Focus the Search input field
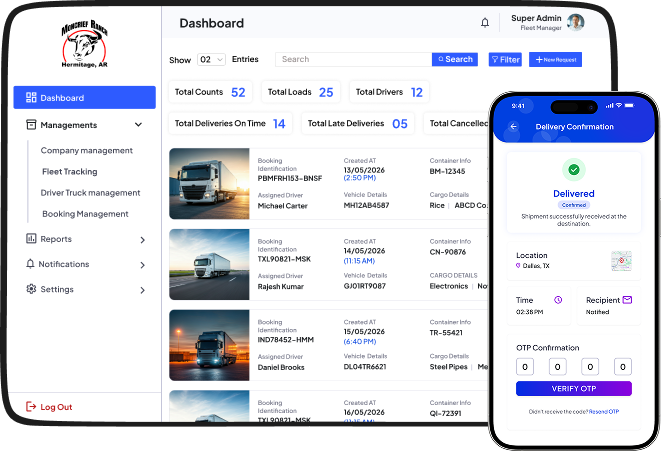 (x=353, y=59)
